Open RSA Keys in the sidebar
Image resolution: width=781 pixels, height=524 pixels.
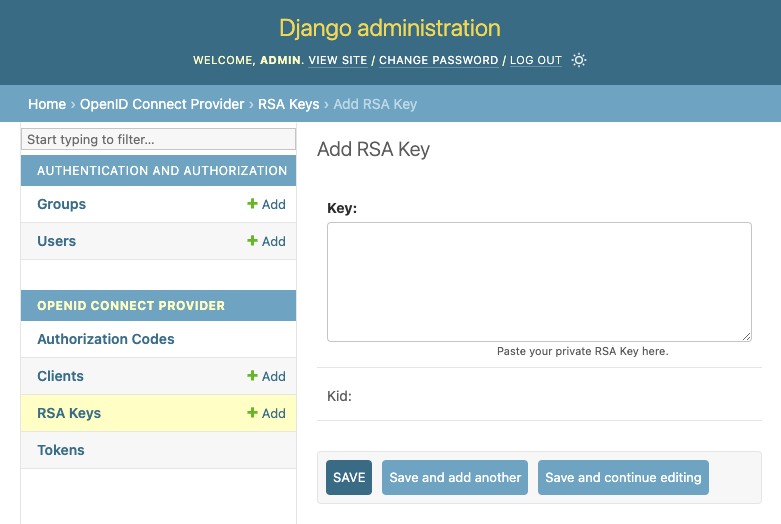pyautogui.click(x=69, y=413)
